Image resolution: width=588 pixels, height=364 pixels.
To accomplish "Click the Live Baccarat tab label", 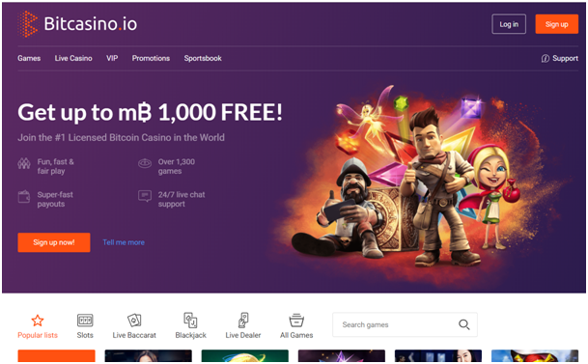I will [134, 335].
